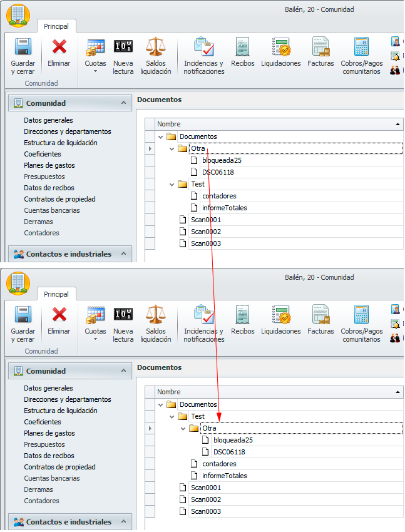Collapse Contactos e industriales panel in lower window
The height and width of the screenshot is (532, 405).
(123, 521)
